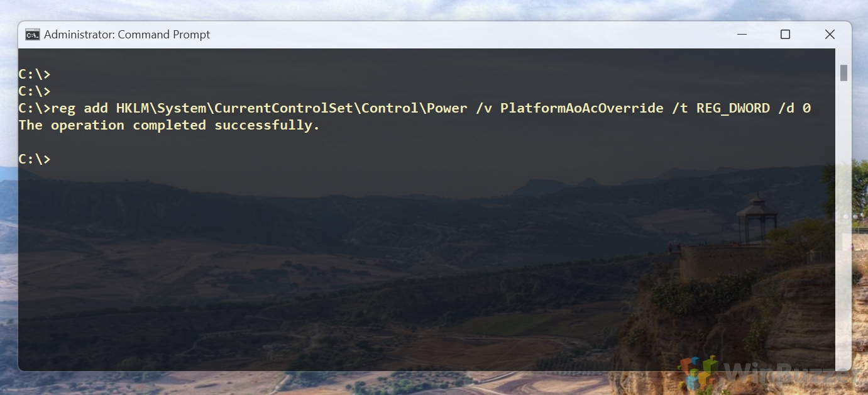868x395 pixels.
Task: Maximize the Administrator Command Prompt window
Action: (785, 35)
